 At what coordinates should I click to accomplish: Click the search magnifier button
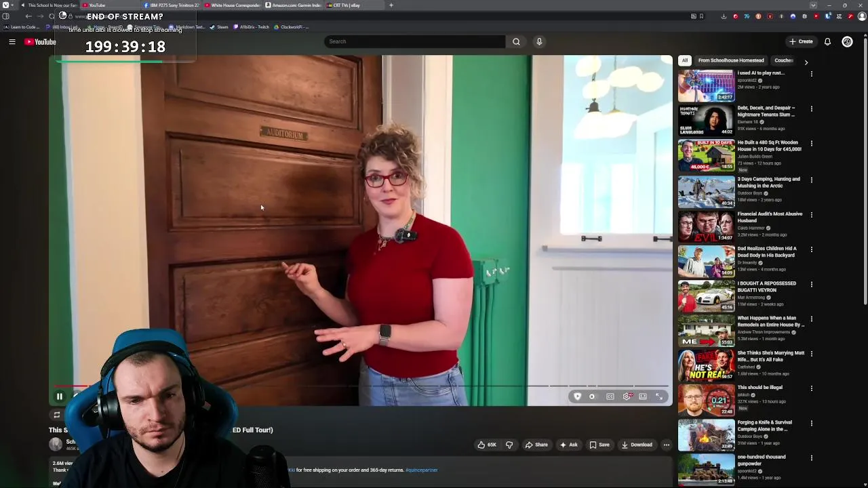point(516,41)
